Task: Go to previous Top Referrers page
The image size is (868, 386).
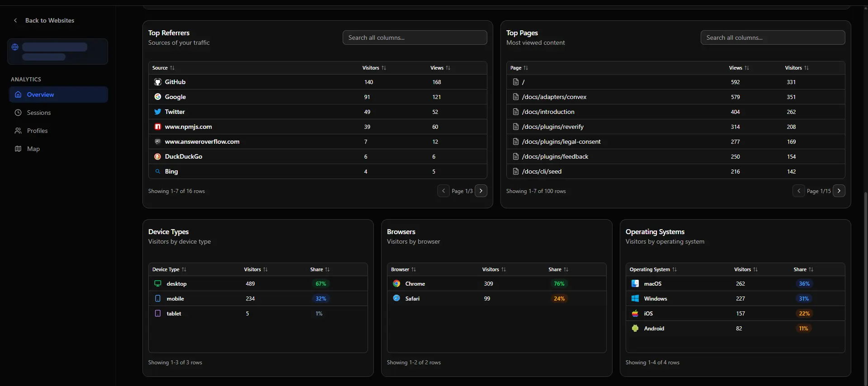Action: (443, 191)
